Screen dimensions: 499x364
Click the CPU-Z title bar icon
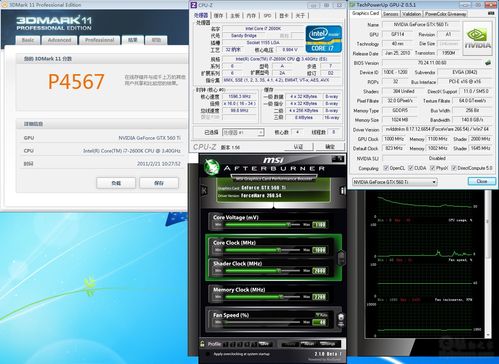pos(193,5)
